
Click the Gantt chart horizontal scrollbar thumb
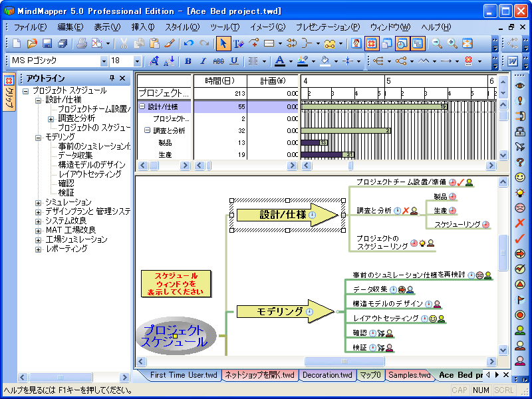(x=350, y=166)
